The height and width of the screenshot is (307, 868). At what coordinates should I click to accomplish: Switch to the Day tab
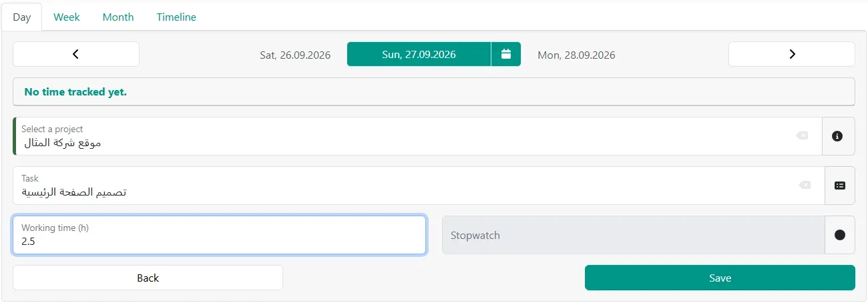[22, 17]
